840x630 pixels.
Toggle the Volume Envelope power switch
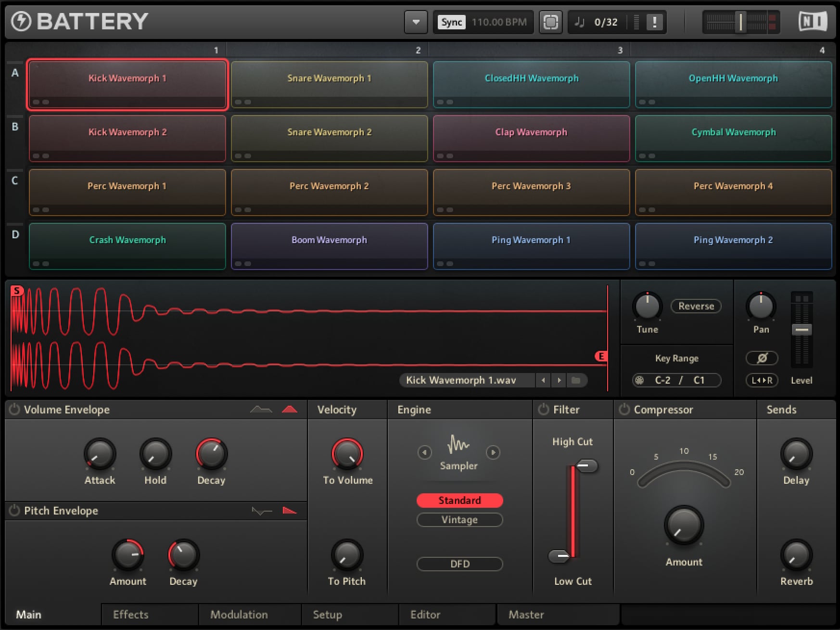[x=13, y=410]
